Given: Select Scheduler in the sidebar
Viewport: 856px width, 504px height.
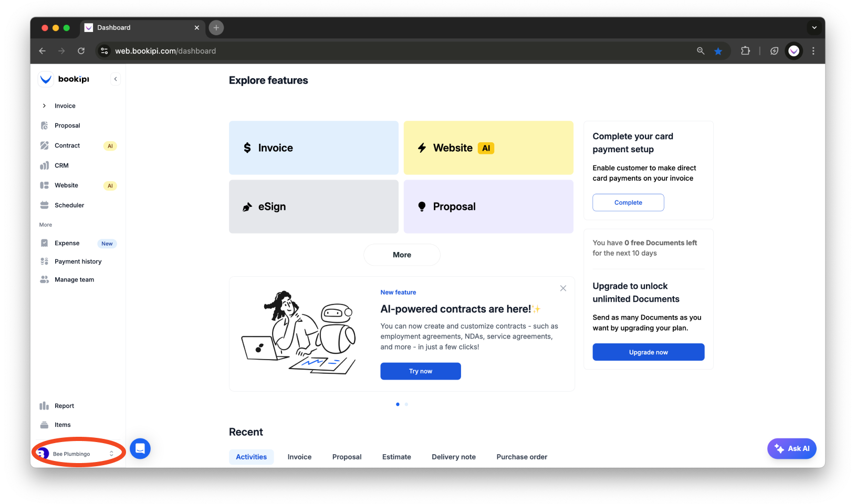Looking at the screenshot, I should coord(69,205).
